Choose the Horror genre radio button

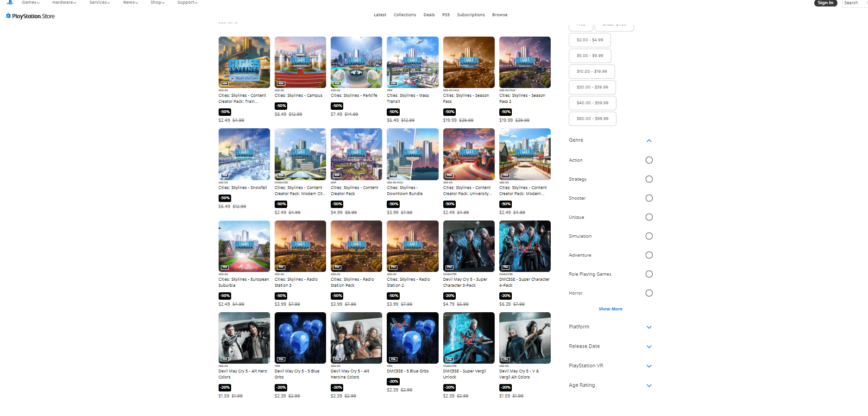pyautogui.click(x=649, y=293)
